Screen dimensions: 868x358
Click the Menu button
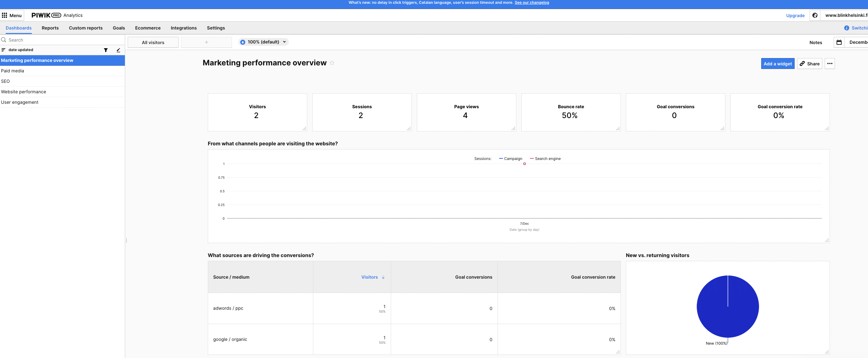(12, 15)
